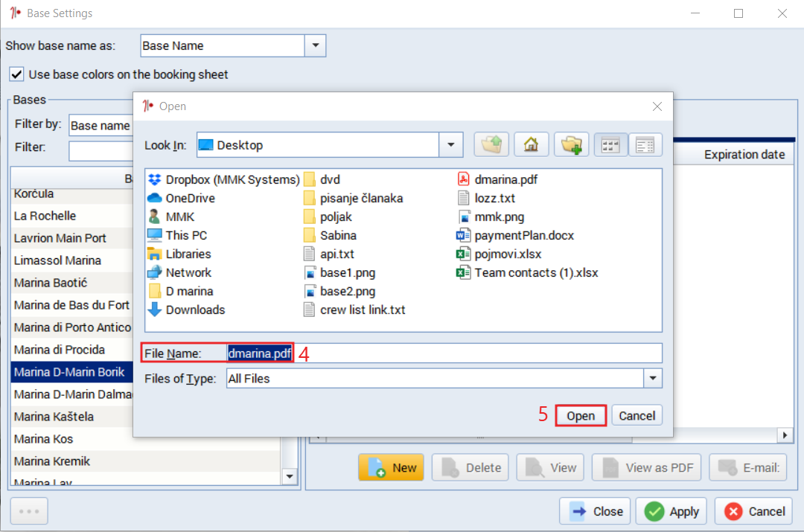The image size is (804, 532).
Task: Select the Libraries entry
Action: [x=179, y=254]
